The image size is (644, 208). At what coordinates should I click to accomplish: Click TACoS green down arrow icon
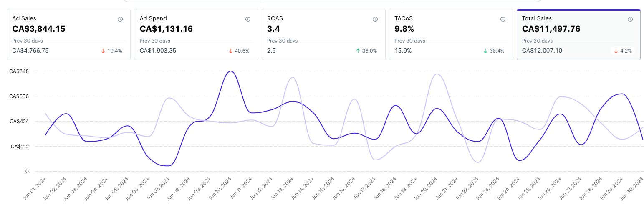tap(485, 51)
